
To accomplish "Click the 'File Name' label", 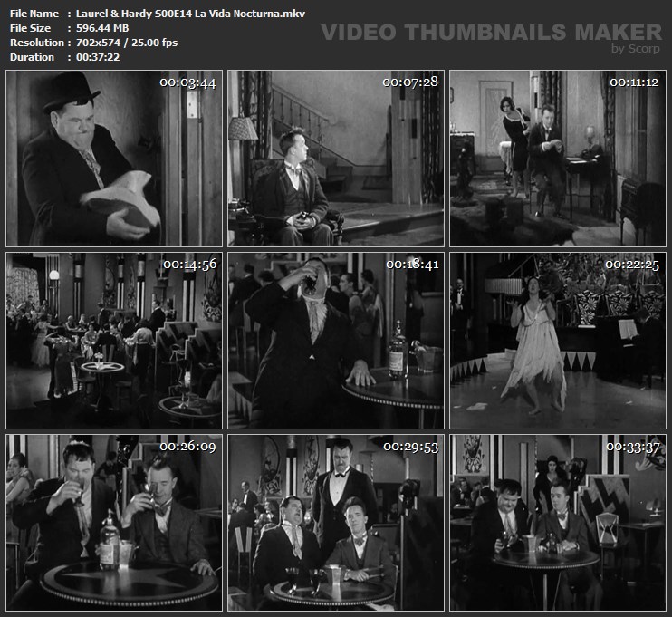I will coord(34,14).
